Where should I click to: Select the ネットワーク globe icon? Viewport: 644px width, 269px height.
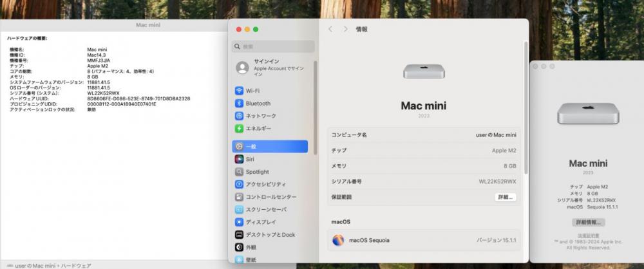coord(239,116)
